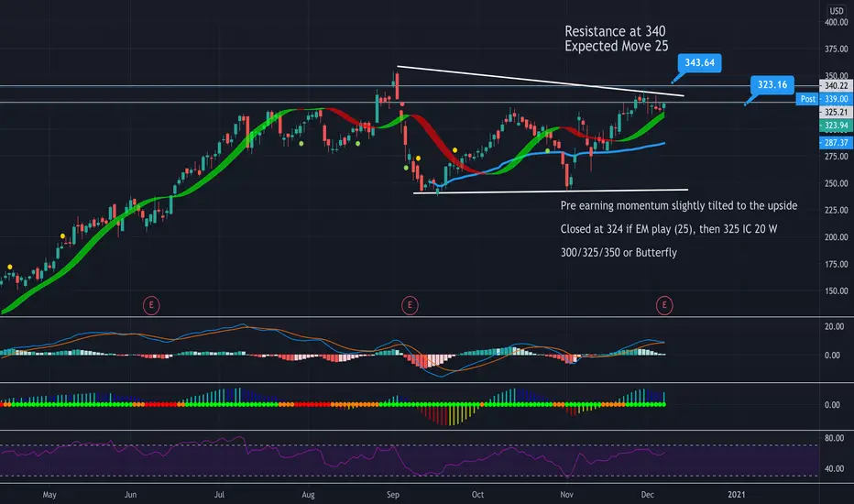854x504 pixels.
Task: Select the 343.64 price callout label
Action: pyautogui.click(x=700, y=62)
